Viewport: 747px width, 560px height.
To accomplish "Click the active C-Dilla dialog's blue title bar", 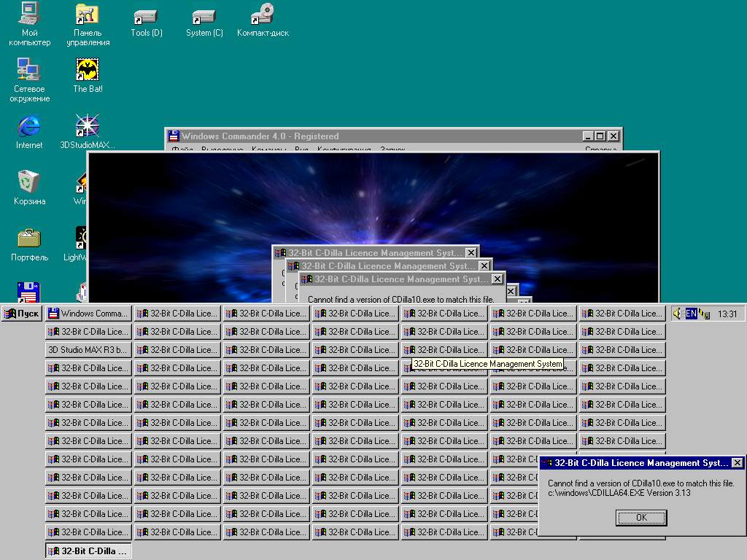I will pos(642,463).
